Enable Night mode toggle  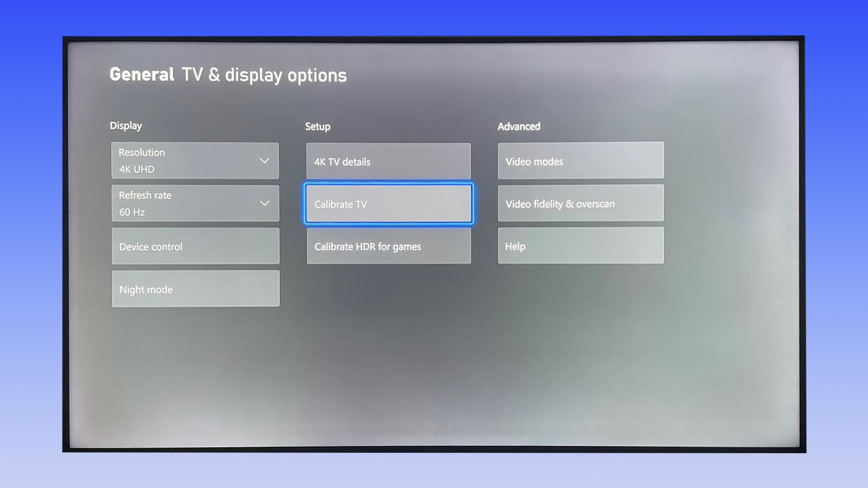coord(195,288)
